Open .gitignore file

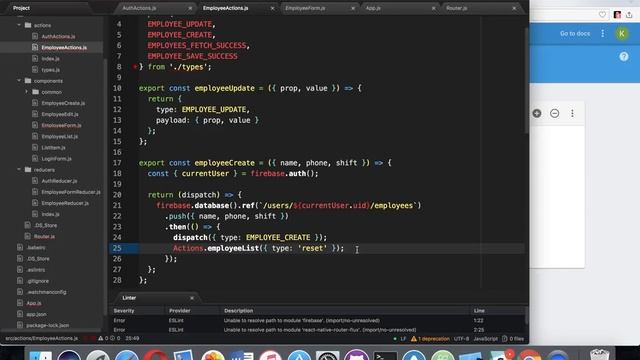[38, 281]
